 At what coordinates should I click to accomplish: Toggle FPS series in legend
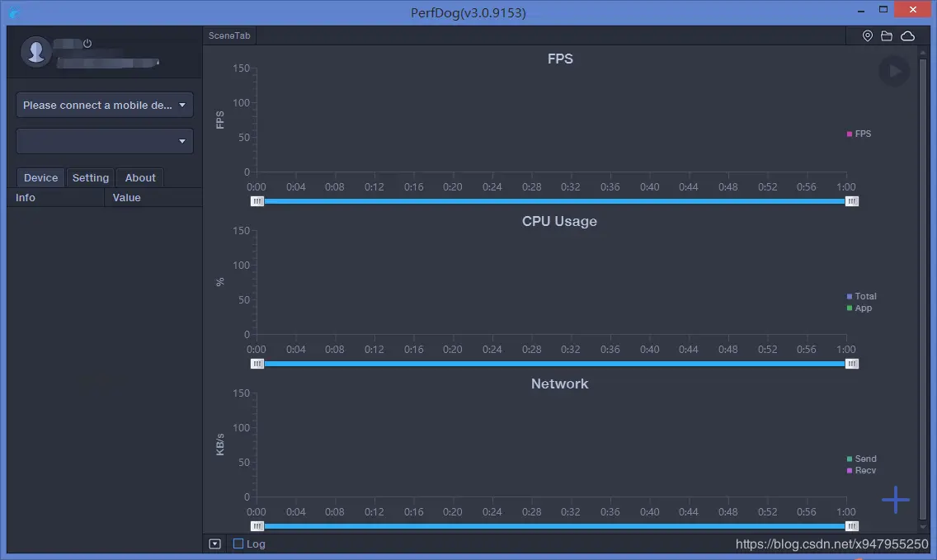(859, 134)
